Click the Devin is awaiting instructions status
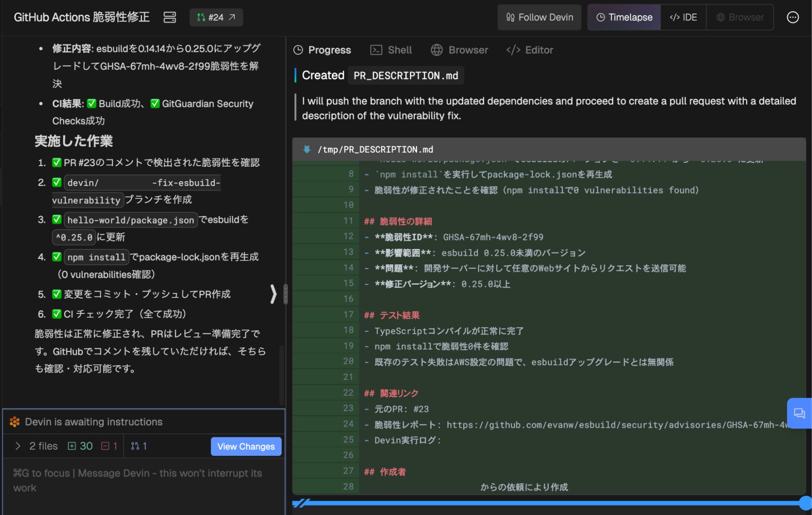The width and height of the screenshot is (812, 515). pyautogui.click(x=93, y=422)
